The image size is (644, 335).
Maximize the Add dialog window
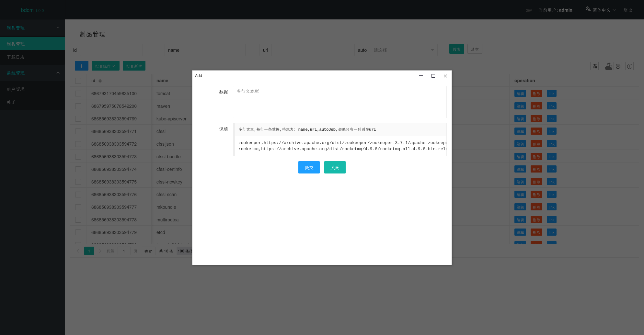[x=433, y=76]
